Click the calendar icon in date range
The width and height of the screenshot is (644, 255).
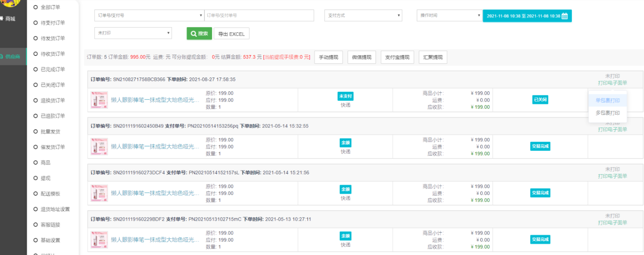[564, 16]
